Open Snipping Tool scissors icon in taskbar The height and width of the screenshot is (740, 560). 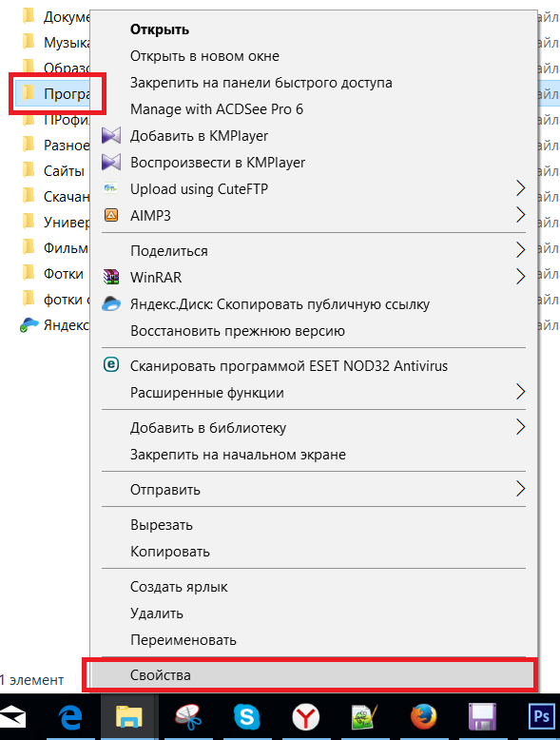coord(188,717)
